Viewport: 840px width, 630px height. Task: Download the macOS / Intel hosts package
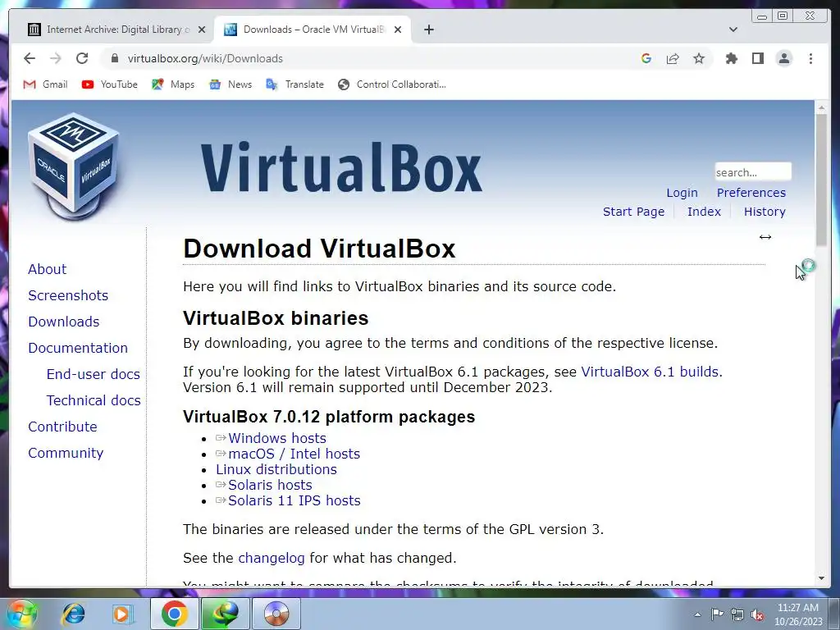pos(294,454)
